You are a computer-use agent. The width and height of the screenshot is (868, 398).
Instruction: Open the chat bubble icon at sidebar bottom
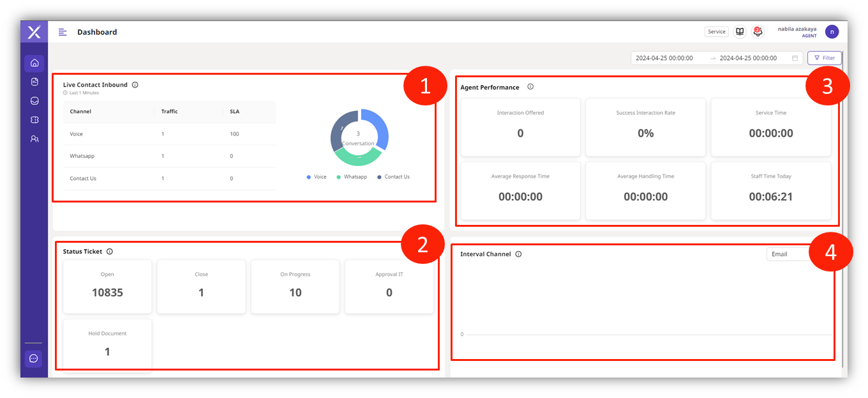coord(34,358)
